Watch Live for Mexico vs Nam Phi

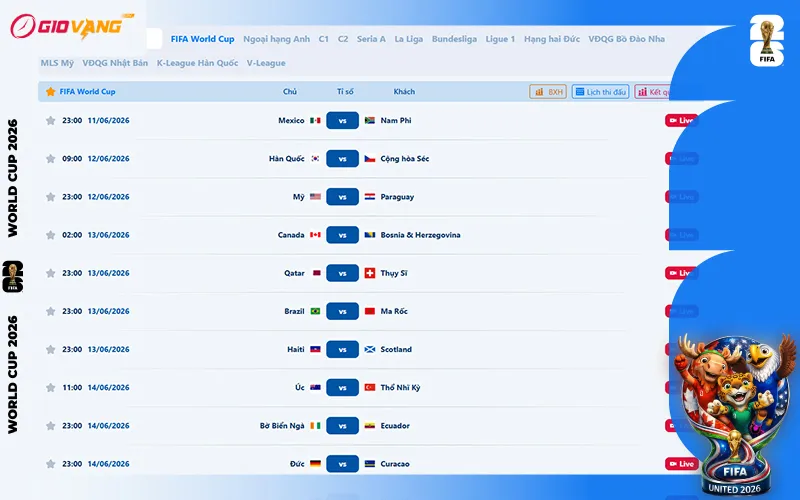[x=681, y=120]
